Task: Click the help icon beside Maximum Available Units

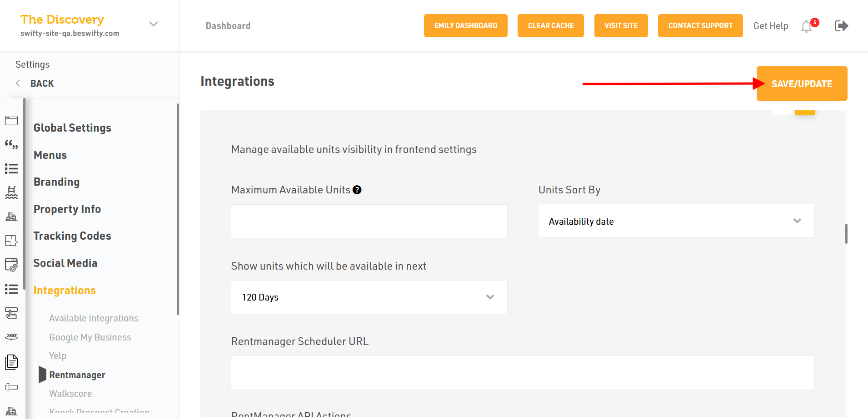Action: pos(357,190)
